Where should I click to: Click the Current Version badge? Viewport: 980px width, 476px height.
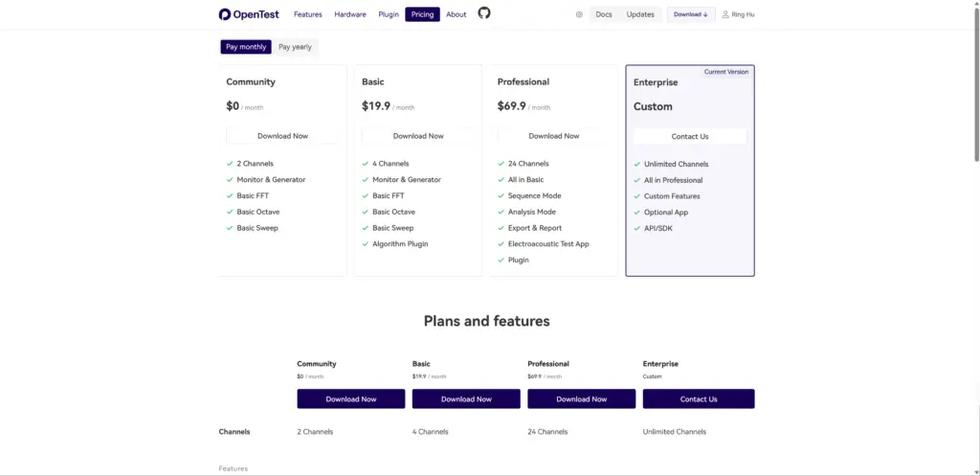(x=725, y=72)
